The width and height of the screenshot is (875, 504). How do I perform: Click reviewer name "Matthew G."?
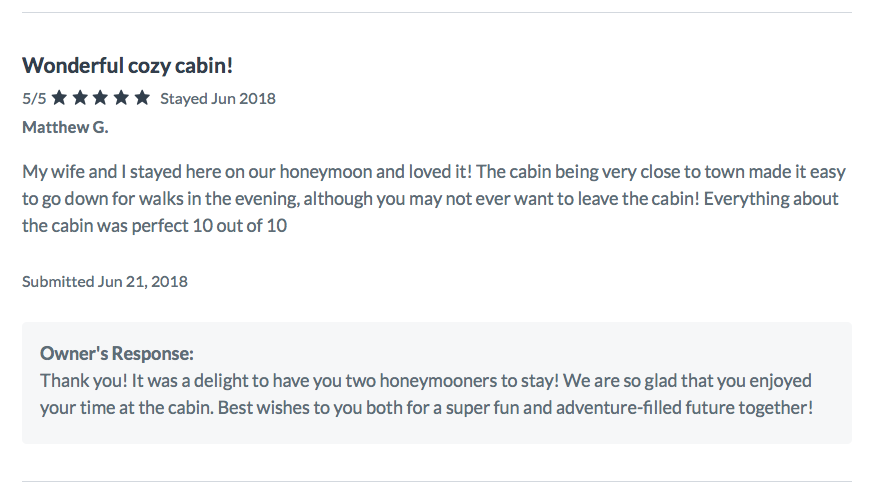65,127
